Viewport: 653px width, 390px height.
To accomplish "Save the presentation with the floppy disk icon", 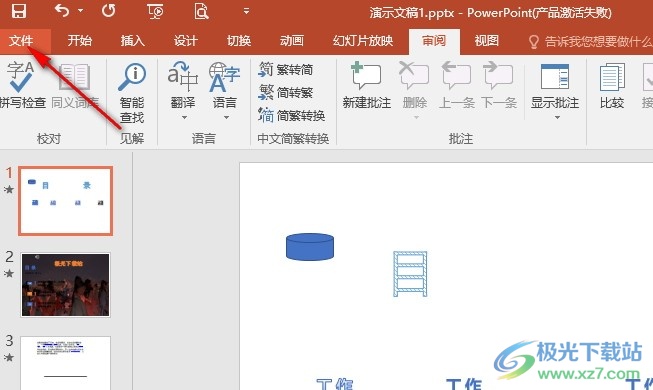I will click(19, 11).
